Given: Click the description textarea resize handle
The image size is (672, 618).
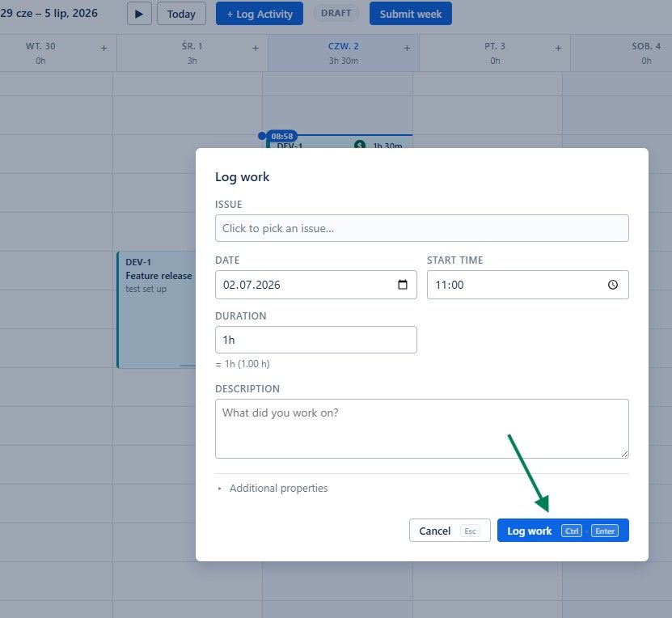Looking at the screenshot, I should (x=624, y=454).
